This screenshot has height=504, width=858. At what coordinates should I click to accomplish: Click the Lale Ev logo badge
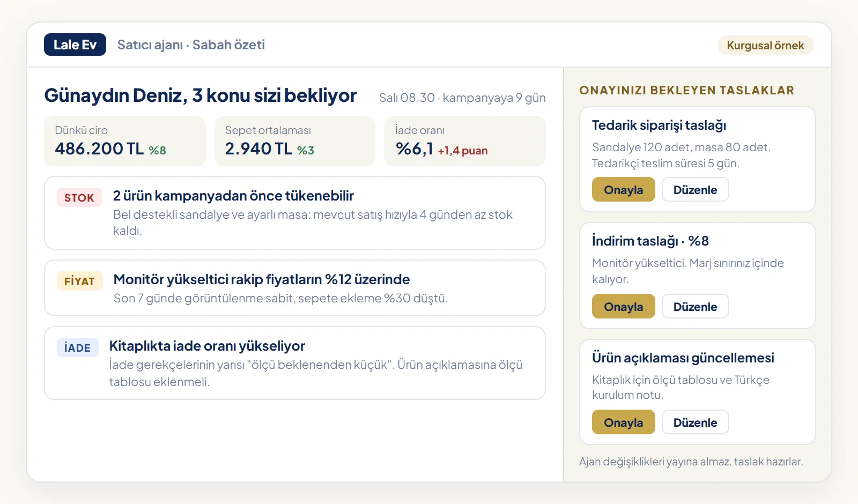(x=75, y=45)
